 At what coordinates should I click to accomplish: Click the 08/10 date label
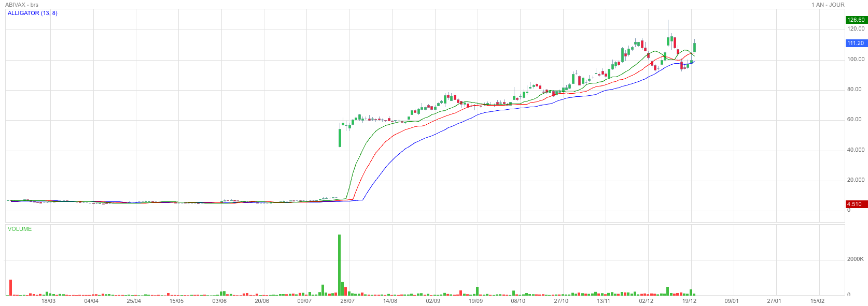(518, 301)
